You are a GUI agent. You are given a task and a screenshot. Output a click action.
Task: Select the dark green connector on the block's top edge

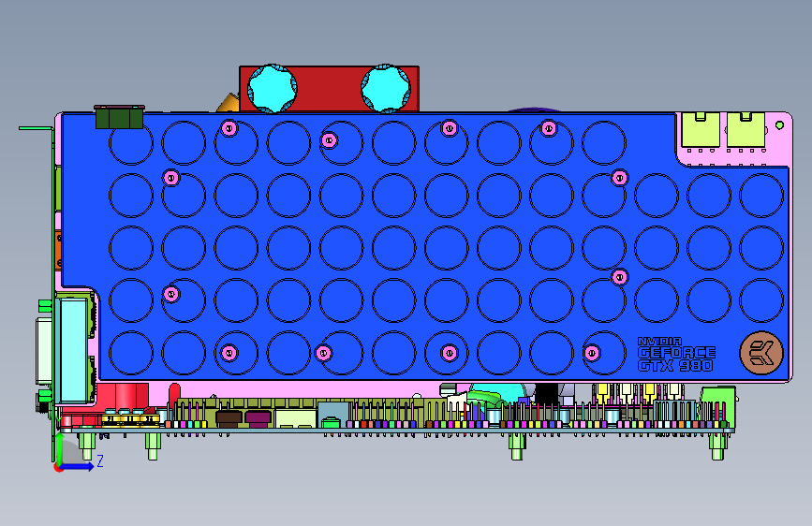click(x=120, y=117)
